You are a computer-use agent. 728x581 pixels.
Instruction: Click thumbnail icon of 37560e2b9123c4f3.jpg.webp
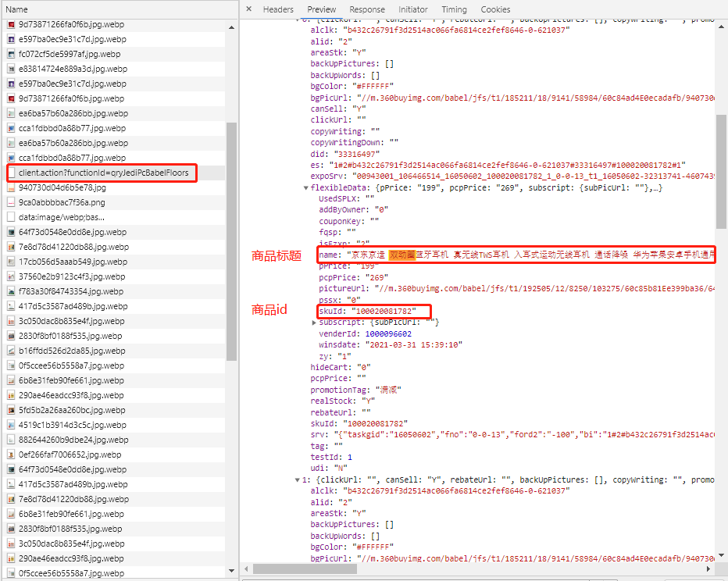11,277
